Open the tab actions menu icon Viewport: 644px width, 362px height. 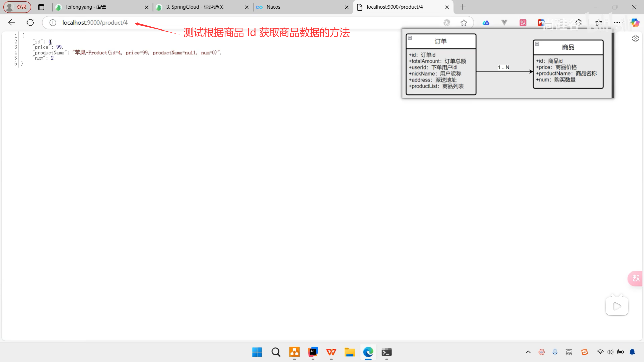(41, 7)
